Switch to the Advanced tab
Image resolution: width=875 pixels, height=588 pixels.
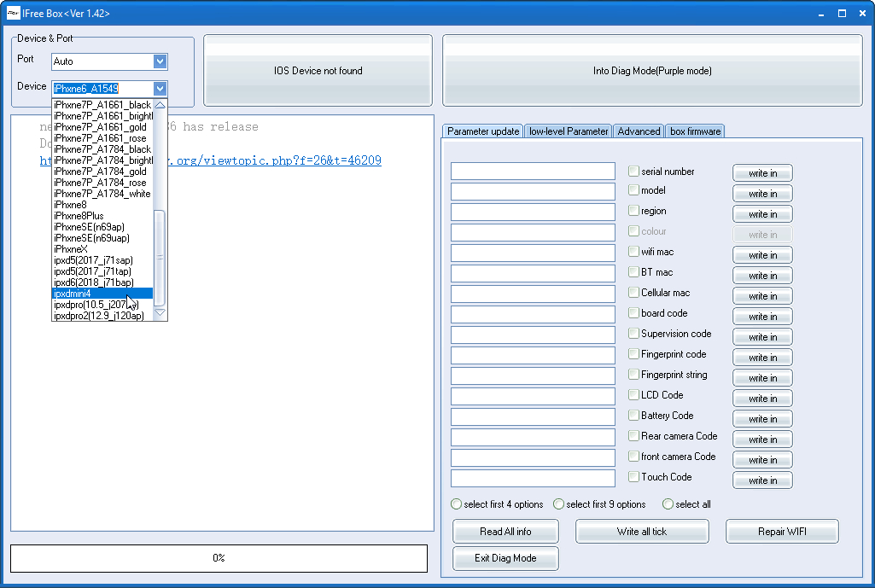click(x=639, y=131)
